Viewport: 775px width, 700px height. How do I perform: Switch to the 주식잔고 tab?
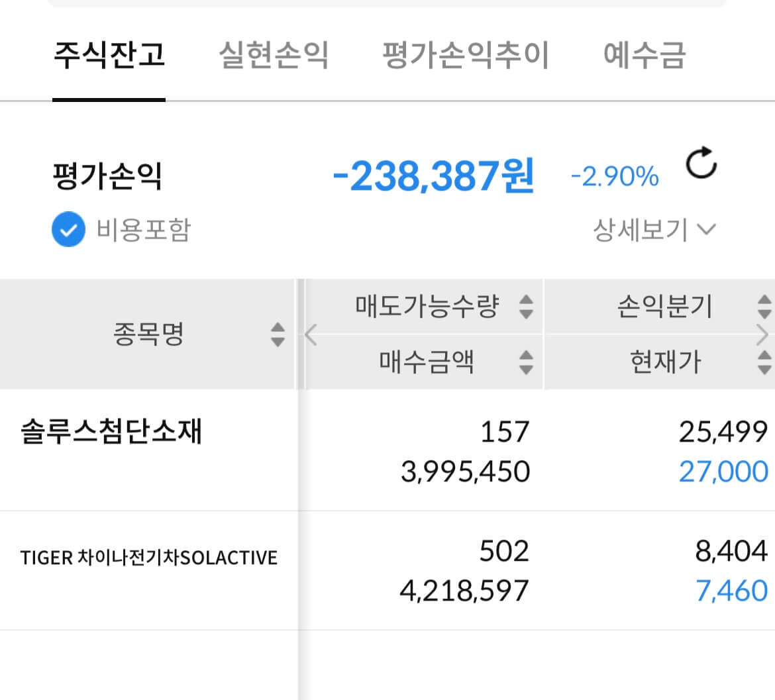click(109, 54)
